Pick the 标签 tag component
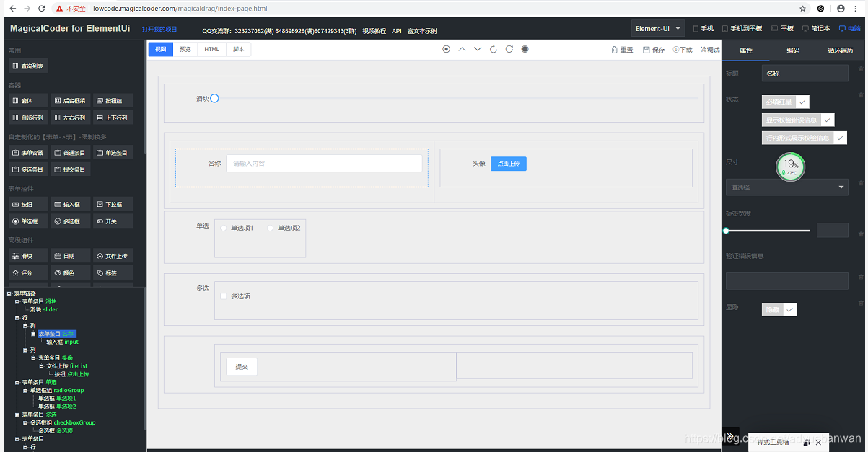868x452 pixels. (113, 273)
